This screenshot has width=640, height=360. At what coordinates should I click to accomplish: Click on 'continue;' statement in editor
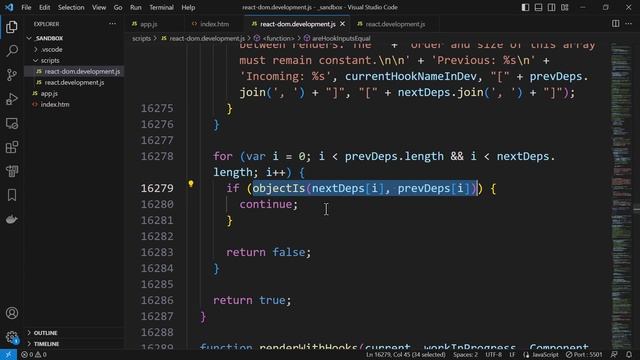tap(269, 204)
